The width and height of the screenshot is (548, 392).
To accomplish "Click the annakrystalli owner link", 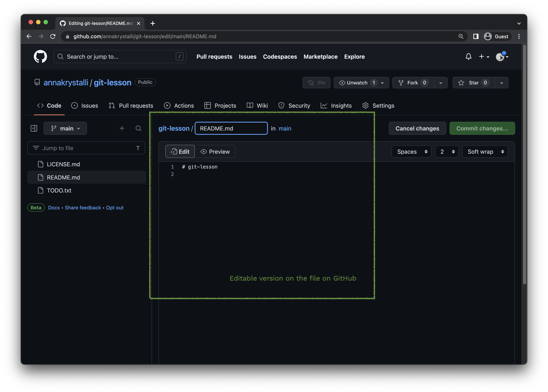I will pos(66,83).
